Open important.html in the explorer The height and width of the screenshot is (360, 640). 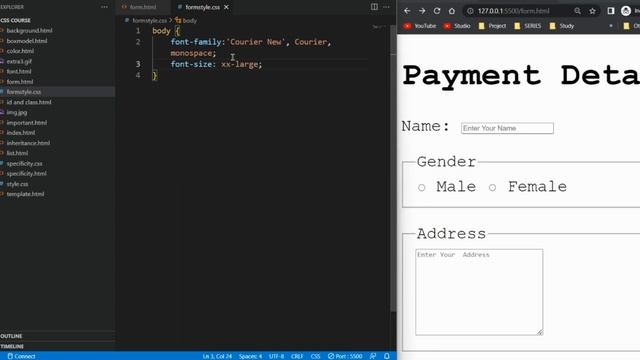pos(27,122)
